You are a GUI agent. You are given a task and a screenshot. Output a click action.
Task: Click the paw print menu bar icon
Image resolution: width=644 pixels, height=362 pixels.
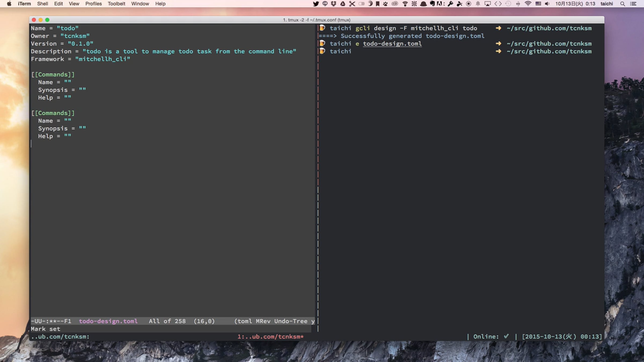pyautogui.click(x=385, y=4)
